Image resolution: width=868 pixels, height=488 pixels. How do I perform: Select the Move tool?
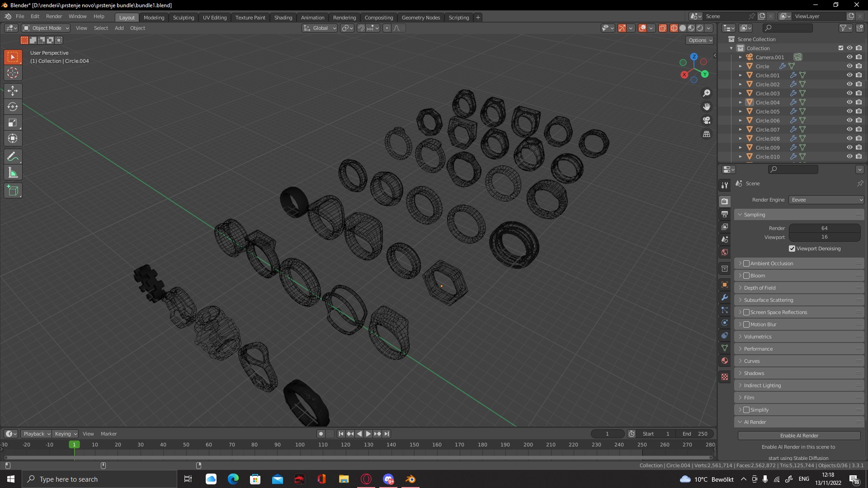(13, 91)
